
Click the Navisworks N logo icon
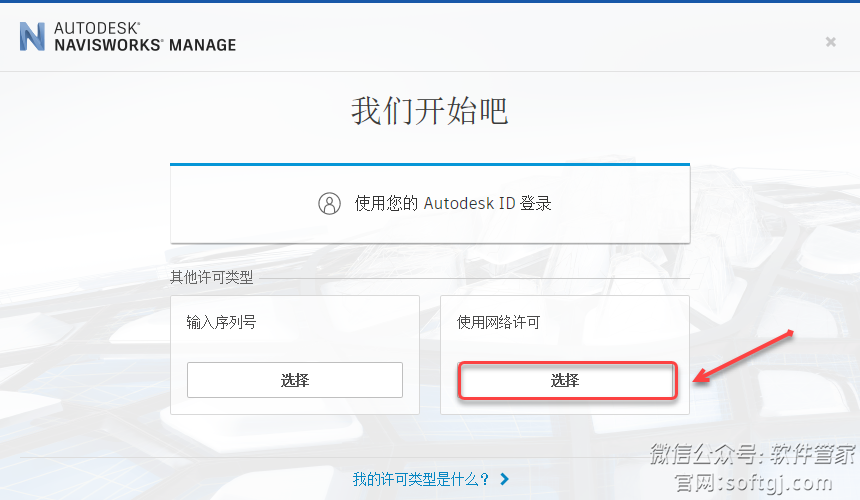[x=33, y=36]
